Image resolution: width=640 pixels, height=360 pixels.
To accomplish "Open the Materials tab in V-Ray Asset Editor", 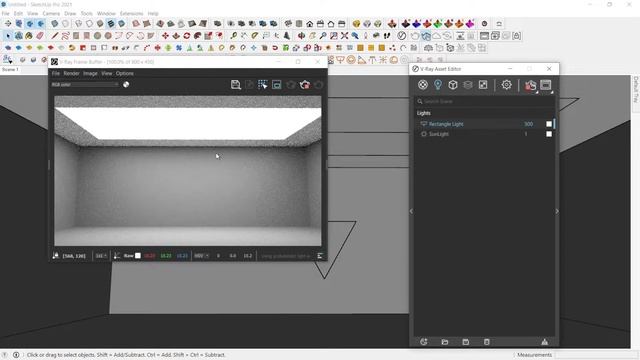I will coord(423,84).
